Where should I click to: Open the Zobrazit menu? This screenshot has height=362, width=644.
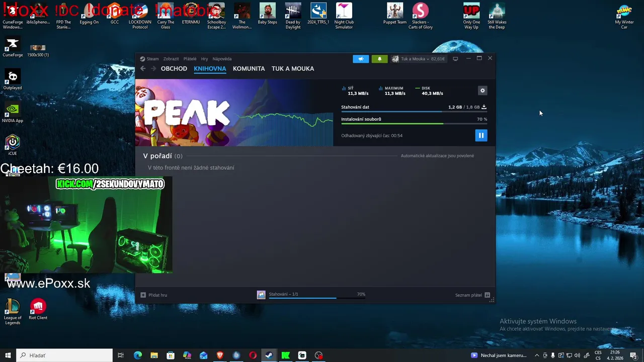coord(171,59)
